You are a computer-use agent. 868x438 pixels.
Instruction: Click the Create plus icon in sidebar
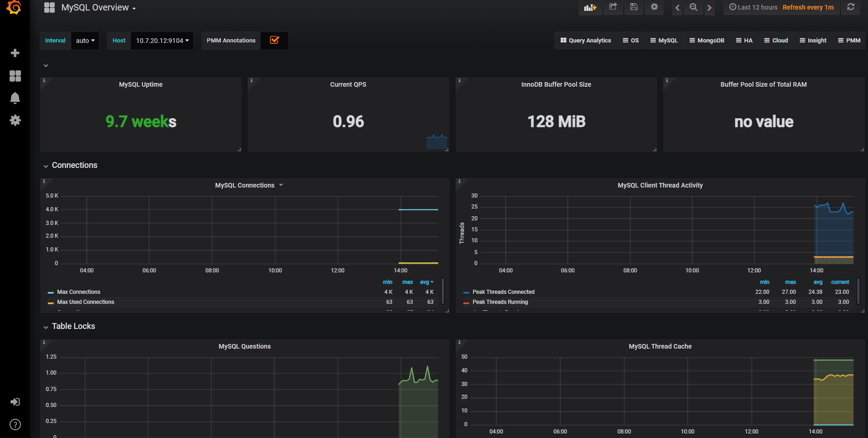coord(15,53)
